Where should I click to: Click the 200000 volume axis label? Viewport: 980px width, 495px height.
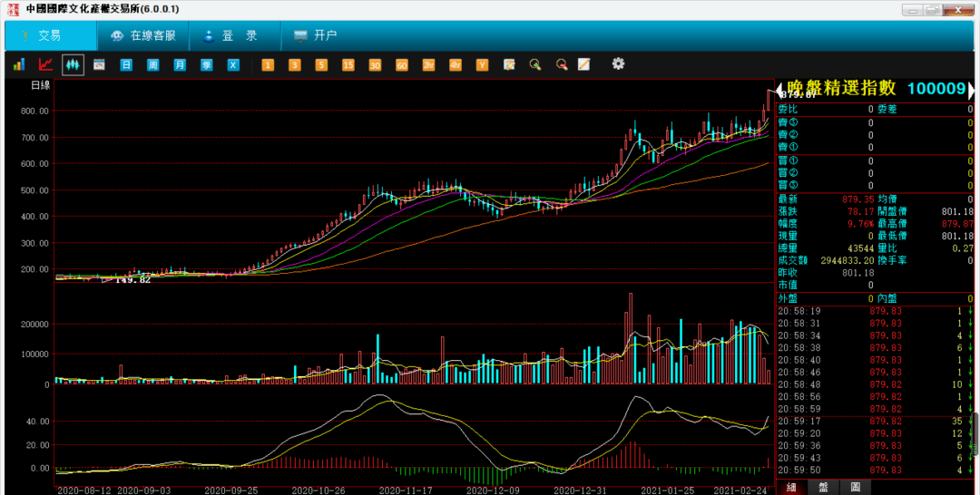34,325
